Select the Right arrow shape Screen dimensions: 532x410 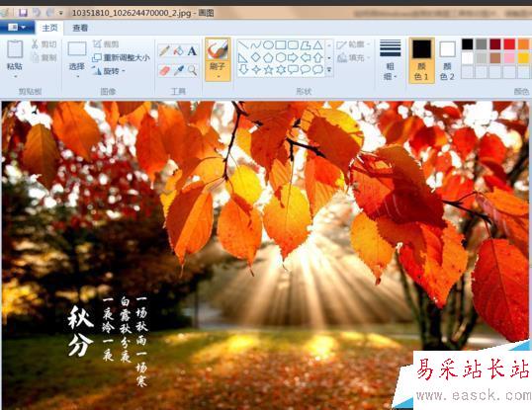point(293,57)
